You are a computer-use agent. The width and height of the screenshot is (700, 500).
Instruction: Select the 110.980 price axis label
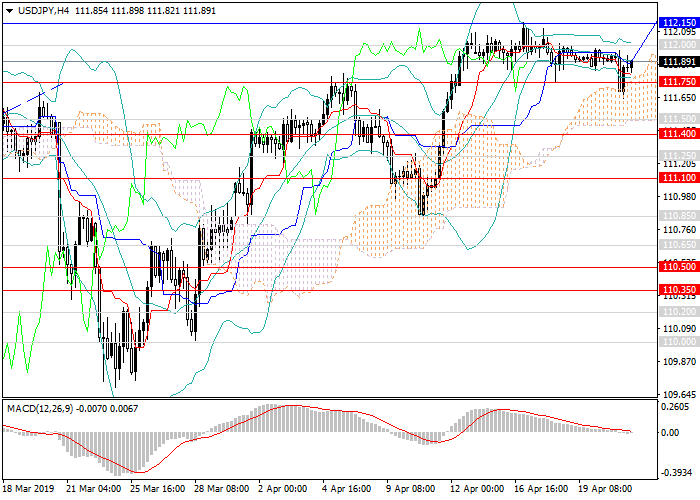click(x=679, y=196)
